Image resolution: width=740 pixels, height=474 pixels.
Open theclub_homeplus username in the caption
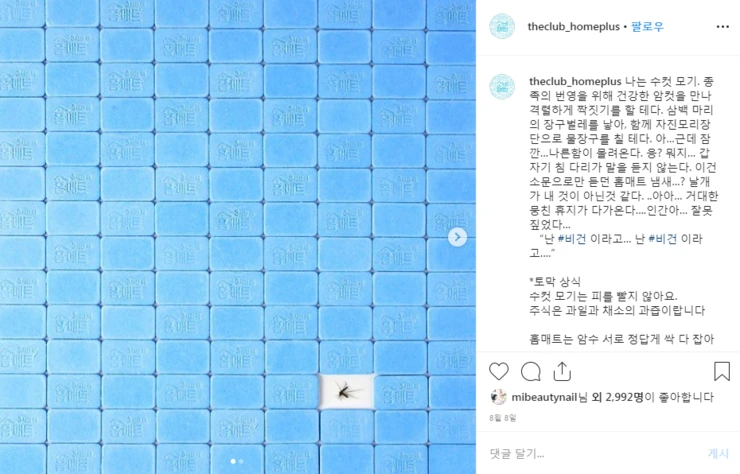pyautogui.click(x=575, y=82)
